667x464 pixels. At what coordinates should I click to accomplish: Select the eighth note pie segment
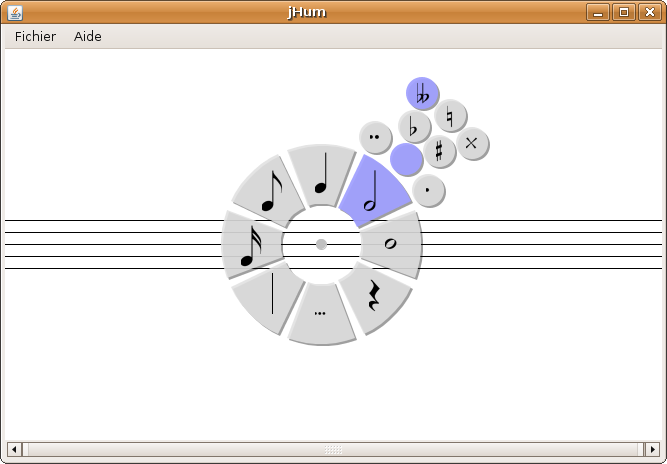point(269,191)
